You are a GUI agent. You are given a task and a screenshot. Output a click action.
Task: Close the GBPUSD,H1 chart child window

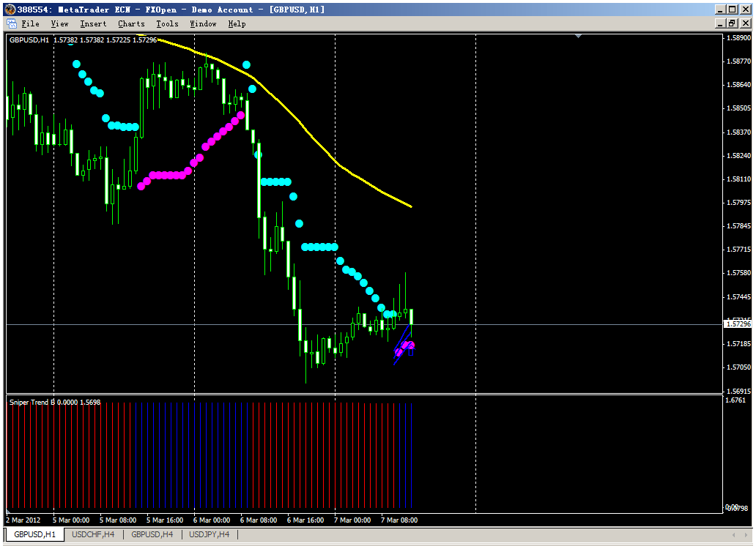coord(746,23)
